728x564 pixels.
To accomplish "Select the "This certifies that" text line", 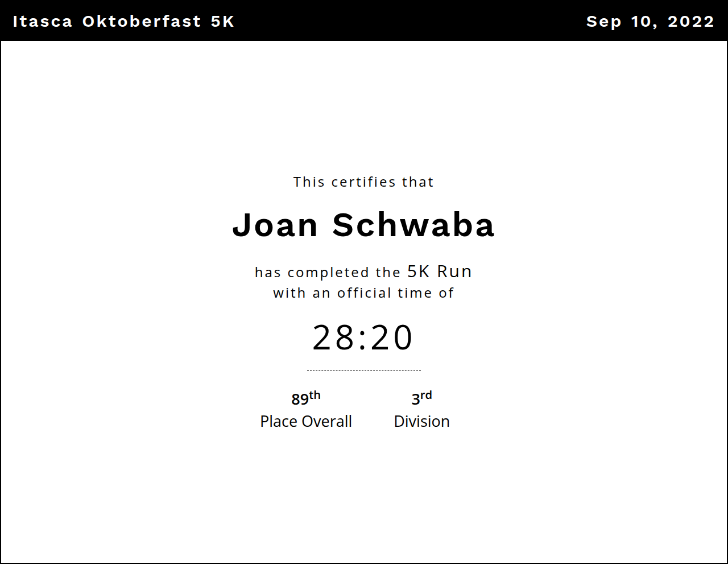I will coord(363,182).
